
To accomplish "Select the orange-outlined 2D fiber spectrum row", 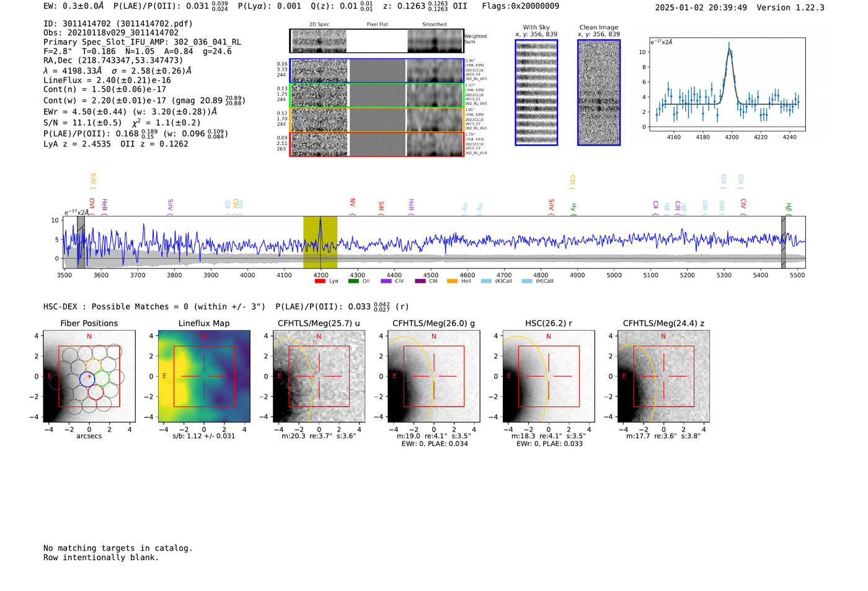I will (x=377, y=120).
